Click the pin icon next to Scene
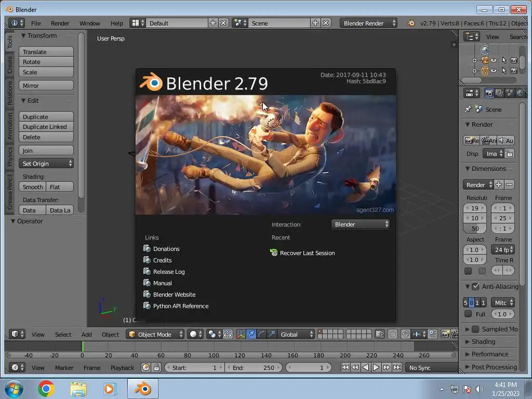This screenshot has height=399, width=532. tap(468, 109)
